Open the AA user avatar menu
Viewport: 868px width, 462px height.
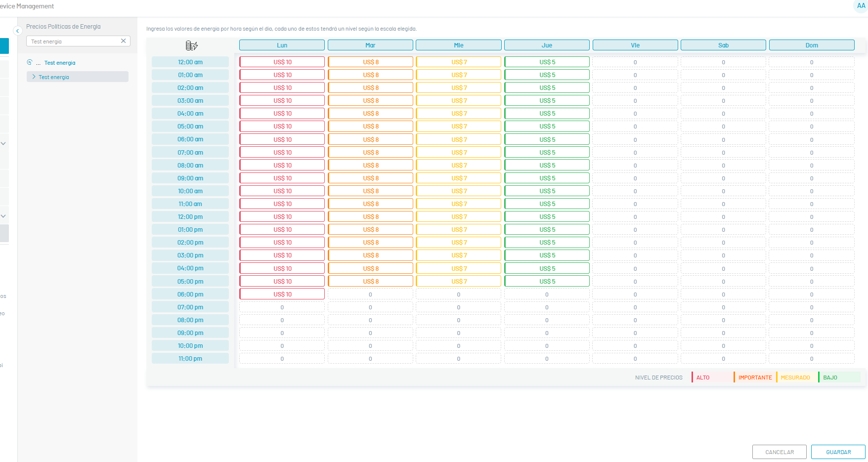point(861,6)
